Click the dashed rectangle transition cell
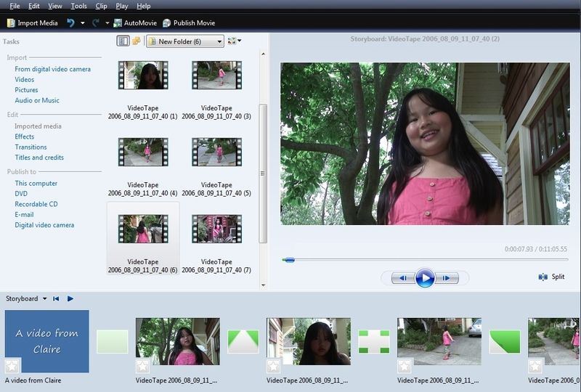 pyautogui.click(x=374, y=342)
